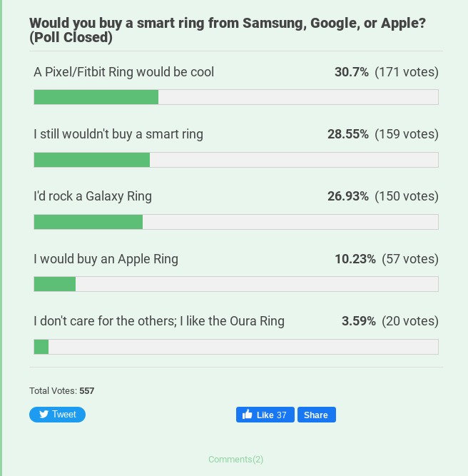Image resolution: width=468 pixels, height=476 pixels.
Task: Select "I would buy an Apple Ring" text
Action: (106, 259)
